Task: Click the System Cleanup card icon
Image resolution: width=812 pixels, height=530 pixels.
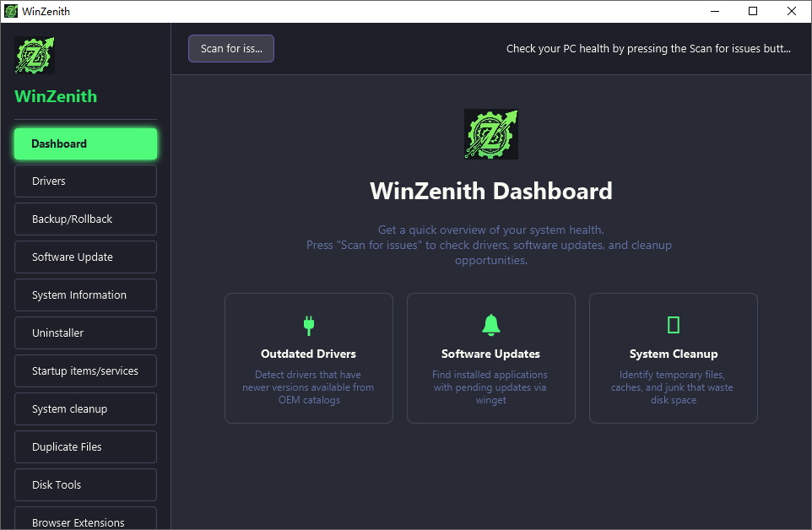Action: (x=674, y=325)
